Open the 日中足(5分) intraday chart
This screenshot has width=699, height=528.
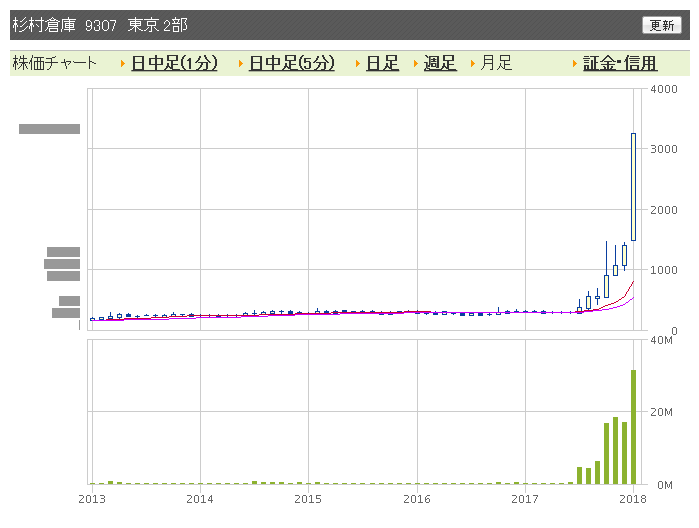pos(292,63)
